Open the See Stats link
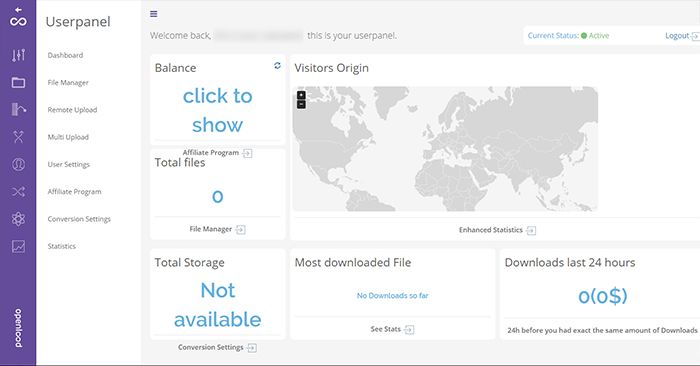 tap(385, 329)
